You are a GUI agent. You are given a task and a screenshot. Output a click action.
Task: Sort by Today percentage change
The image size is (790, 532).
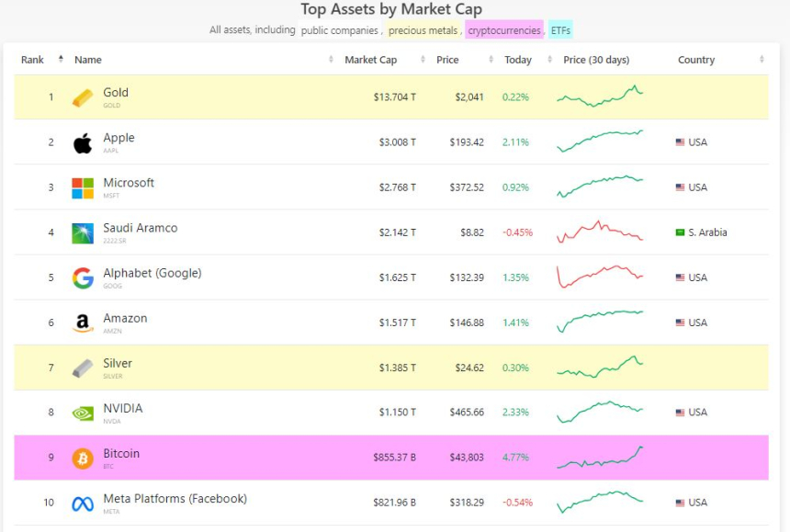point(518,60)
